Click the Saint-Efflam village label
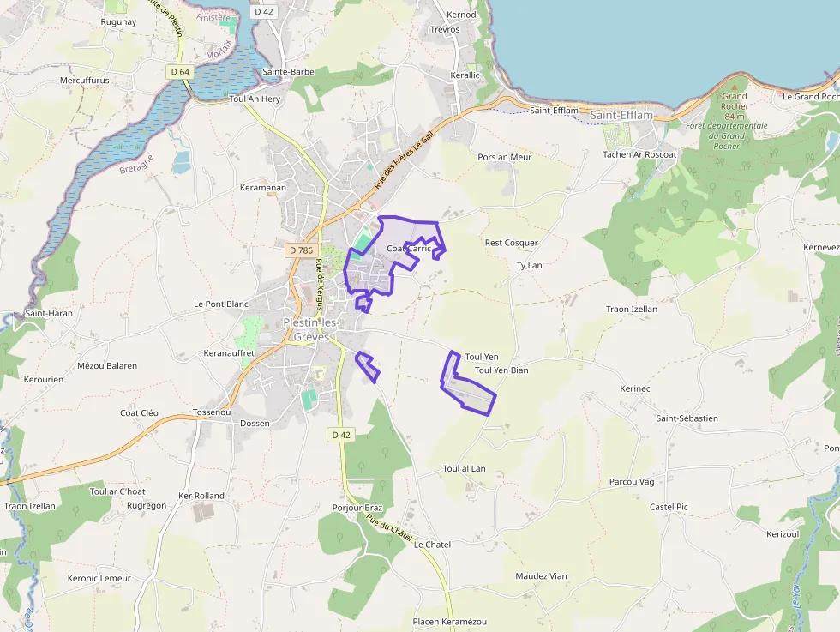This screenshot has height=632, width=840. click(621, 115)
